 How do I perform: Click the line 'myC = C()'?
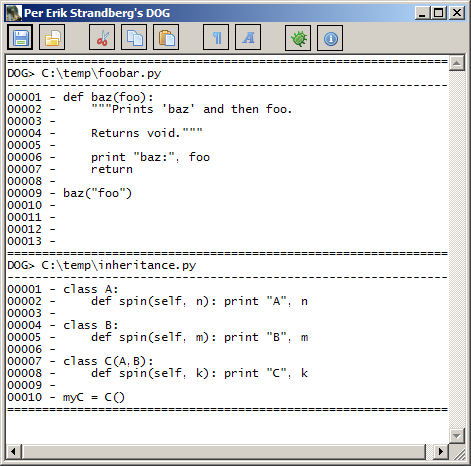[x=94, y=397]
